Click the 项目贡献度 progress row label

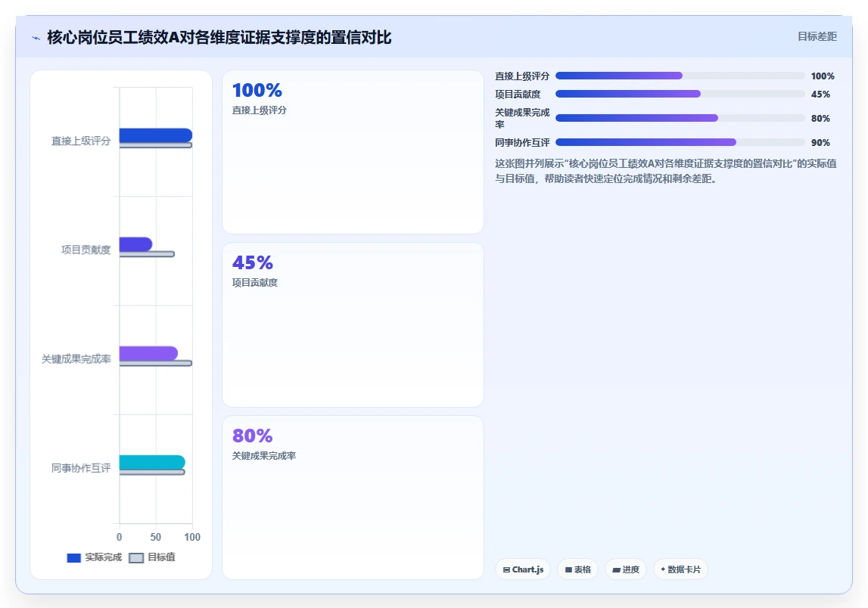tap(518, 95)
